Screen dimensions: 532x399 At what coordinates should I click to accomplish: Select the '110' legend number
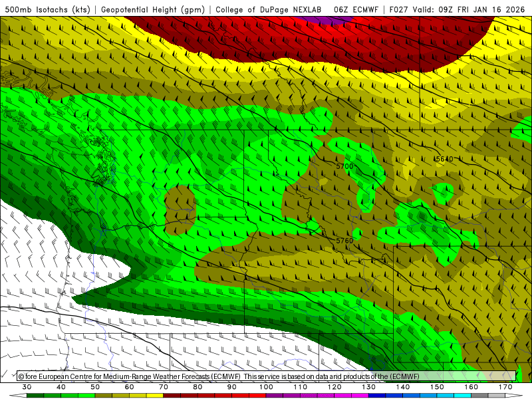tap(301, 387)
